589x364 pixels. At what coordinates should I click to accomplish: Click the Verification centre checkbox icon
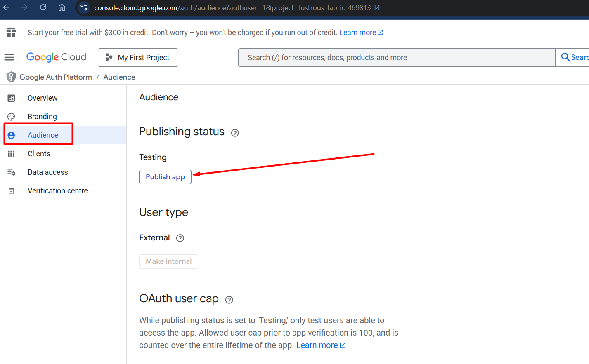click(11, 191)
